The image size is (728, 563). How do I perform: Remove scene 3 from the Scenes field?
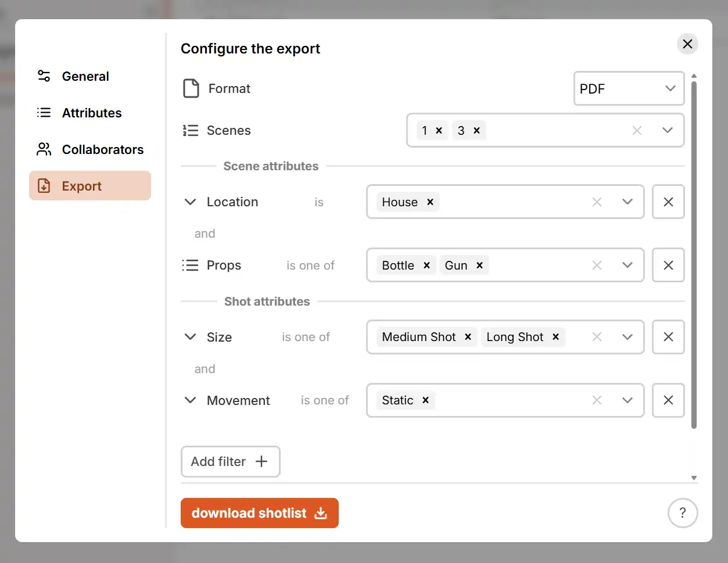tap(476, 130)
